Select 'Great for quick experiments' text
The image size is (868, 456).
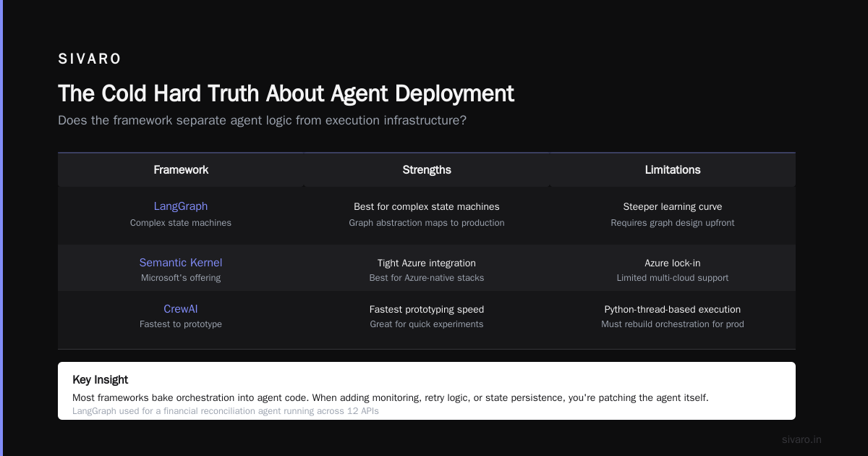(x=427, y=324)
